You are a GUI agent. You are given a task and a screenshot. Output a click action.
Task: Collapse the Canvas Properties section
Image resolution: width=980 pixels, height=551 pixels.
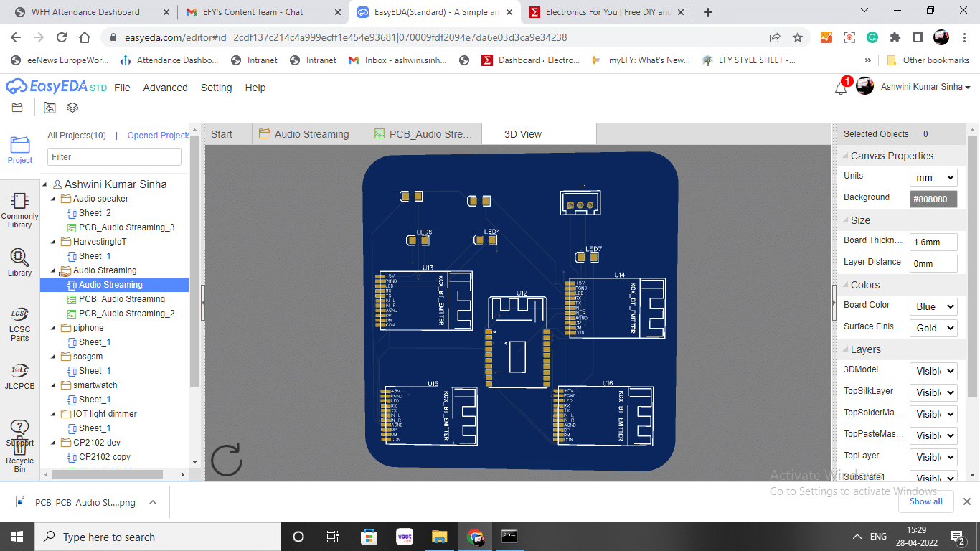point(843,156)
